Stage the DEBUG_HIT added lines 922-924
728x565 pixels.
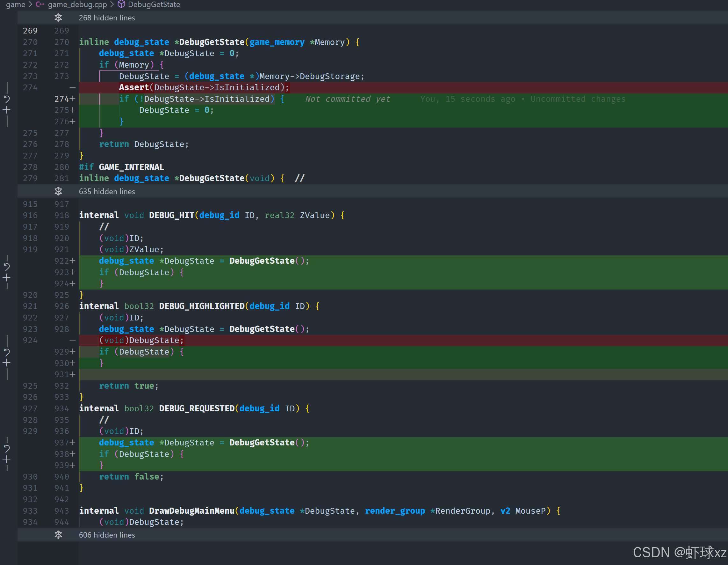7,277
